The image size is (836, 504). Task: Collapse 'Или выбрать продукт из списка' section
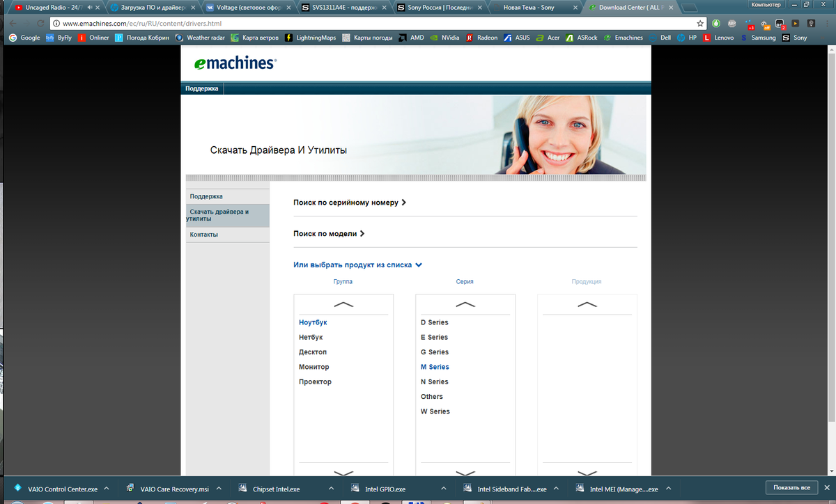(x=358, y=265)
